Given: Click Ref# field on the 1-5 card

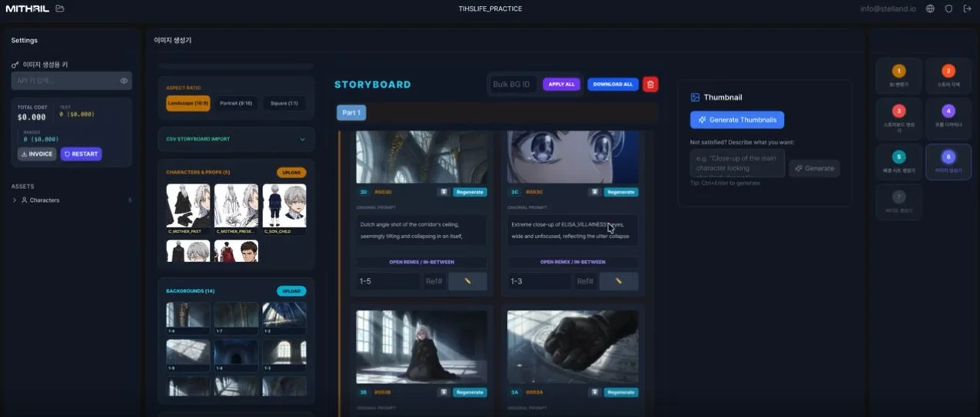Looking at the screenshot, I should tap(434, 281).
